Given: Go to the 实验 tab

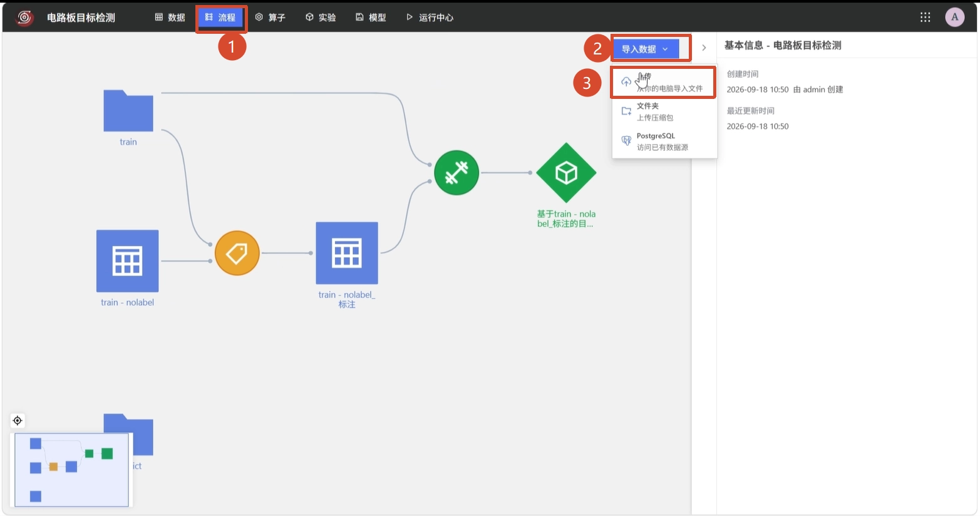Looking at the screenshot, I should click(321, 18).
